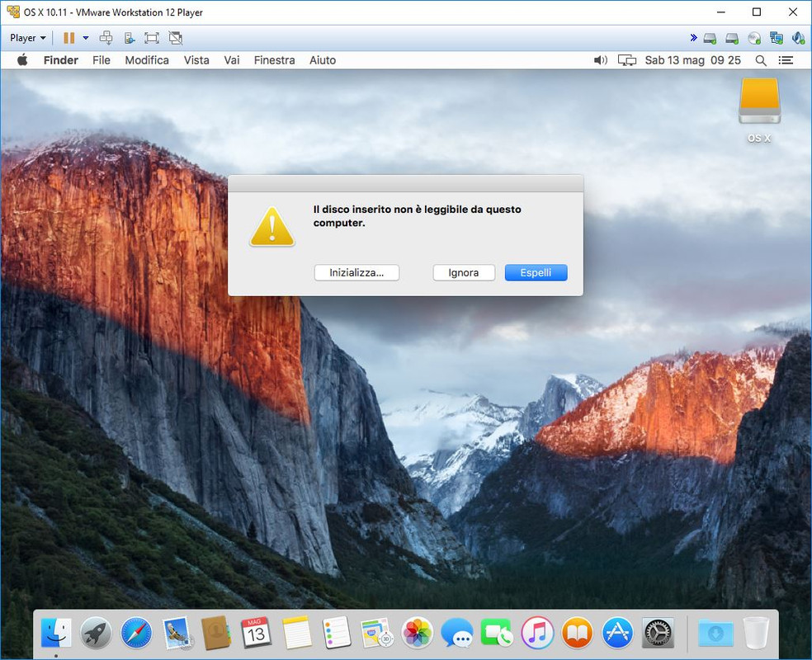
Task: Open Mail stamp icon in Dock
Action: click(x=177, y=632)
